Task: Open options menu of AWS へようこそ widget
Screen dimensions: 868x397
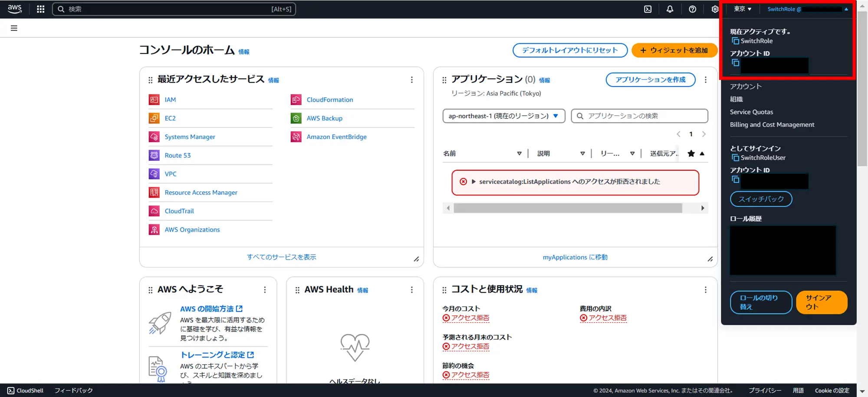Action: [265, 290]
